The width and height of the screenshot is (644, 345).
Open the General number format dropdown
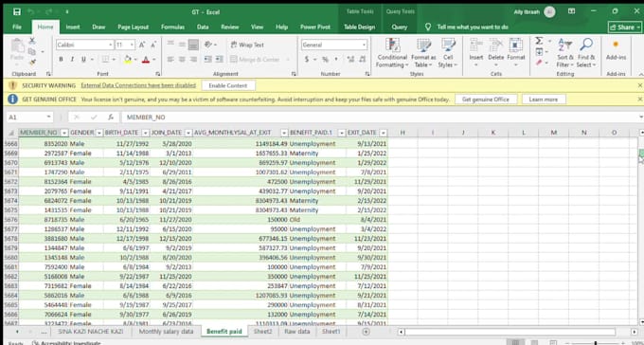(364, 45)
